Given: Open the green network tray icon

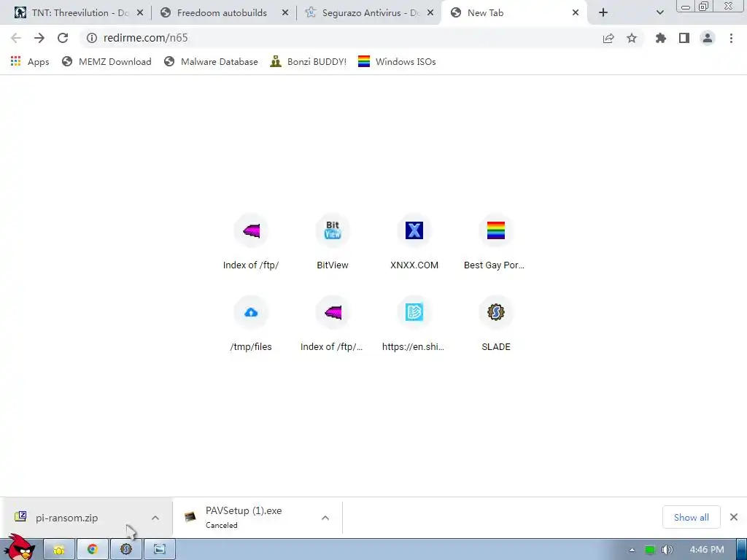Looking at the screenshot, I should [650, 550].
